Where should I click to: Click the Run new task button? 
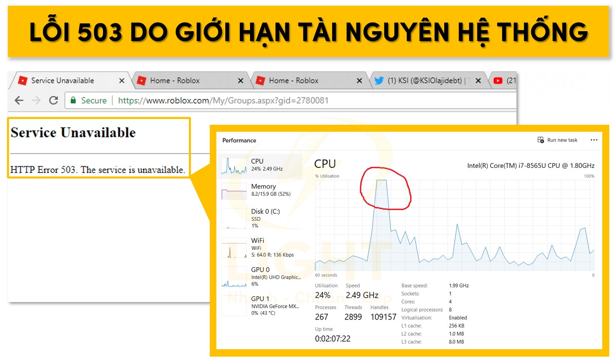562,140
